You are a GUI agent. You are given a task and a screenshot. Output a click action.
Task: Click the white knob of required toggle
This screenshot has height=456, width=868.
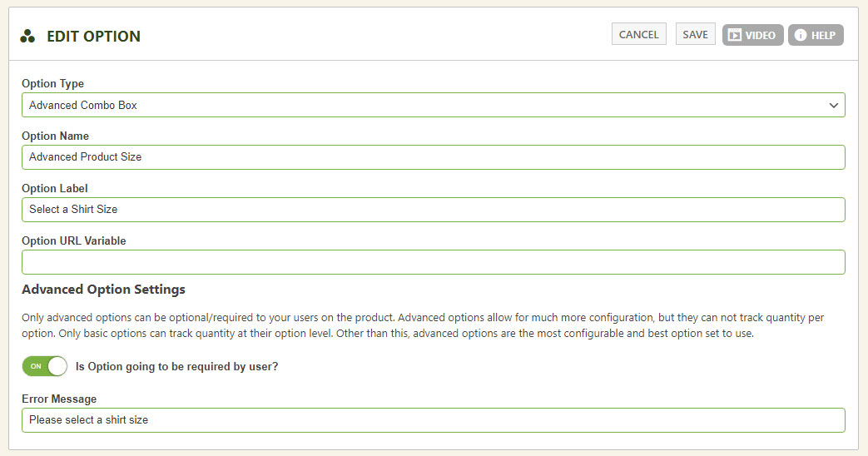[x=57, y=366]
